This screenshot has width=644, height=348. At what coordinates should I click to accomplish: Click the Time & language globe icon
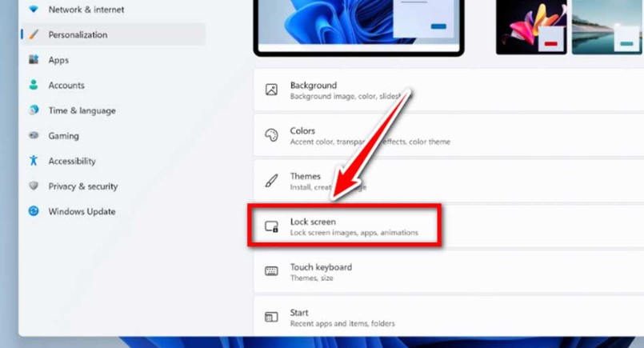point(34,110)
